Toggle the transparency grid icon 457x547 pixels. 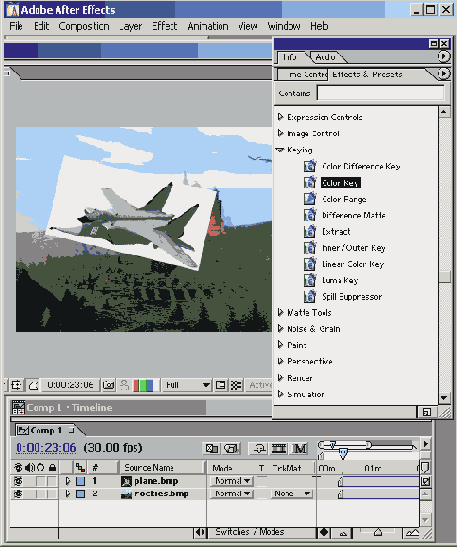(x=236, y=385)
